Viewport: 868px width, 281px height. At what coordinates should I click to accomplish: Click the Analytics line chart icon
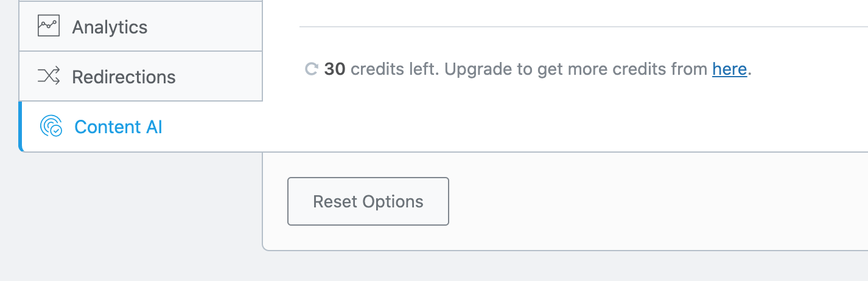(49, 27)
